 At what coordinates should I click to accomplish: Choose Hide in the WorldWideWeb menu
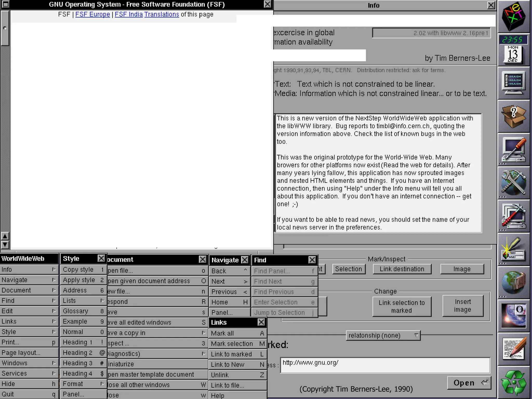29,384
